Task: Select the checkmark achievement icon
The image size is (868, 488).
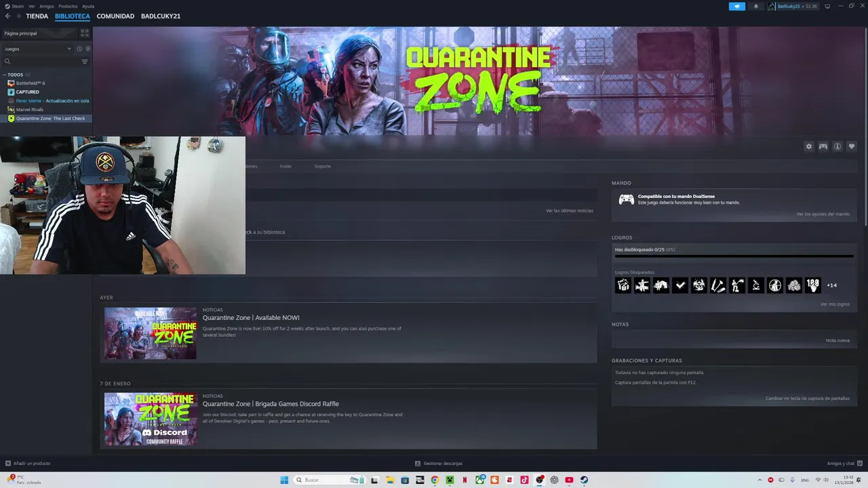Action: [x=680, y=285]
